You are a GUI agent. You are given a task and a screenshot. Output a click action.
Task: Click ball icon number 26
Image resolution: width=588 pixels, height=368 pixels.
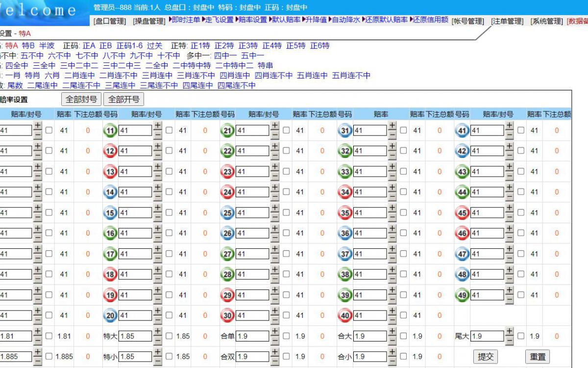pos(228,234)
